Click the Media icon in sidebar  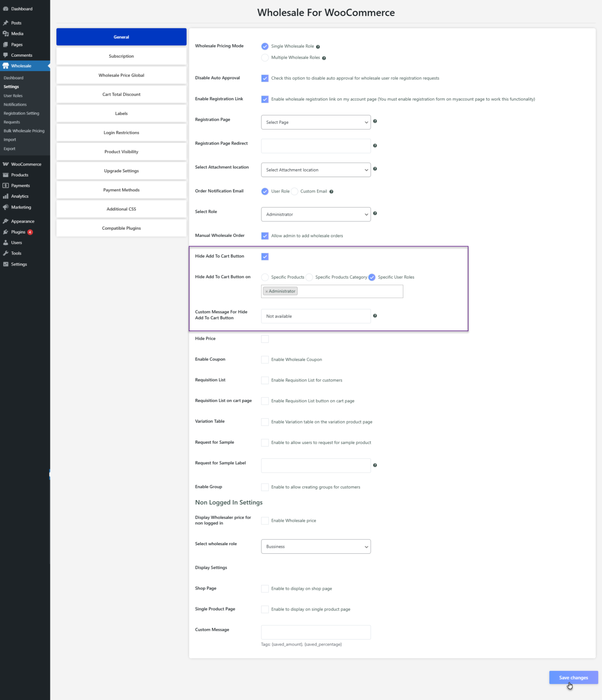point(6,34)
